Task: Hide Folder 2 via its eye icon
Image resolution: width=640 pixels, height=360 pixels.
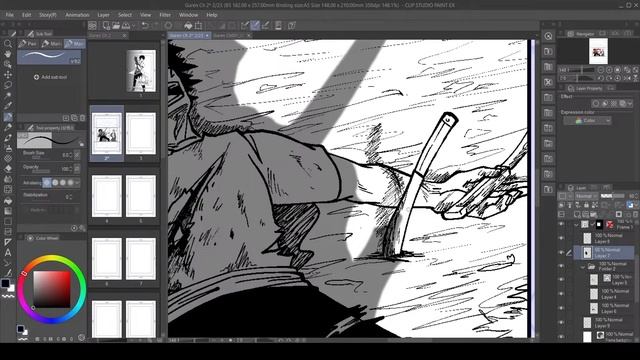Action: (x=561, y=267)
